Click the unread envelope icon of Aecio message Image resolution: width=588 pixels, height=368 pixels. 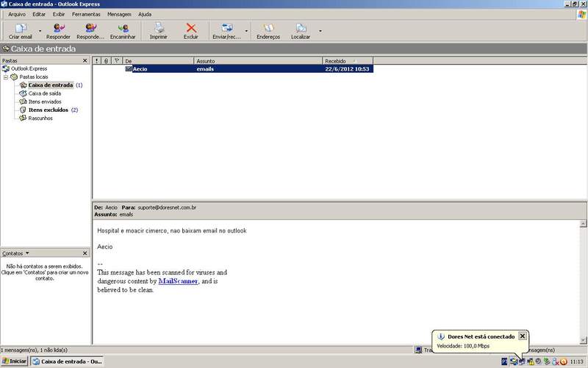[129, 68]
